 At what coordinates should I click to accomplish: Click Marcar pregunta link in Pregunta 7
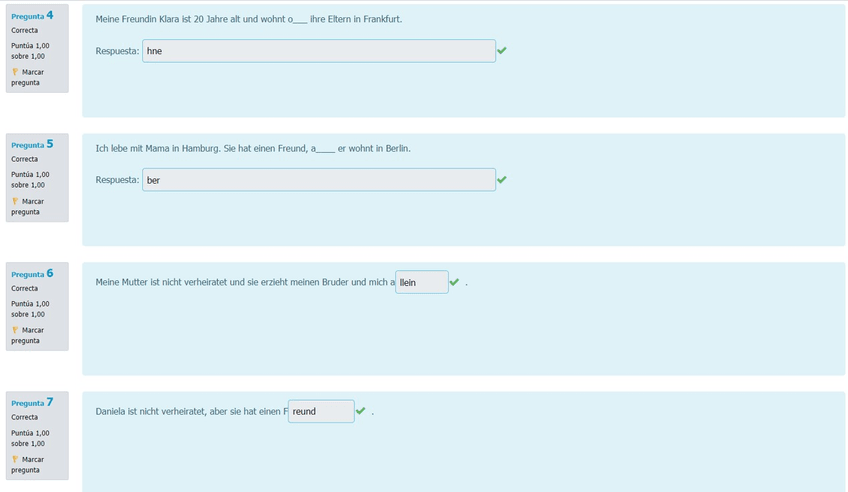(28, 464)
